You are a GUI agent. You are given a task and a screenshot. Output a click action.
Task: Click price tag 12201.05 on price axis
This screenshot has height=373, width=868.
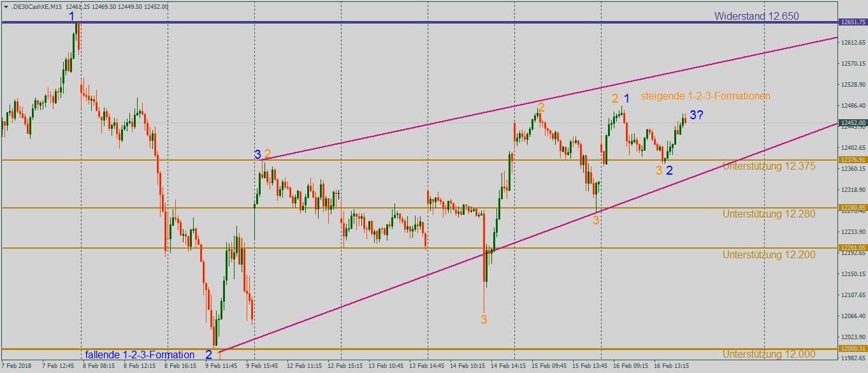point(853,247)
